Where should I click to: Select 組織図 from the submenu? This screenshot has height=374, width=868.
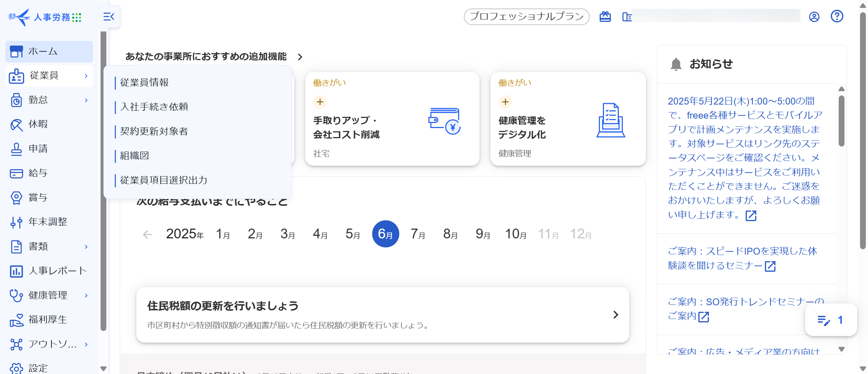135,156
